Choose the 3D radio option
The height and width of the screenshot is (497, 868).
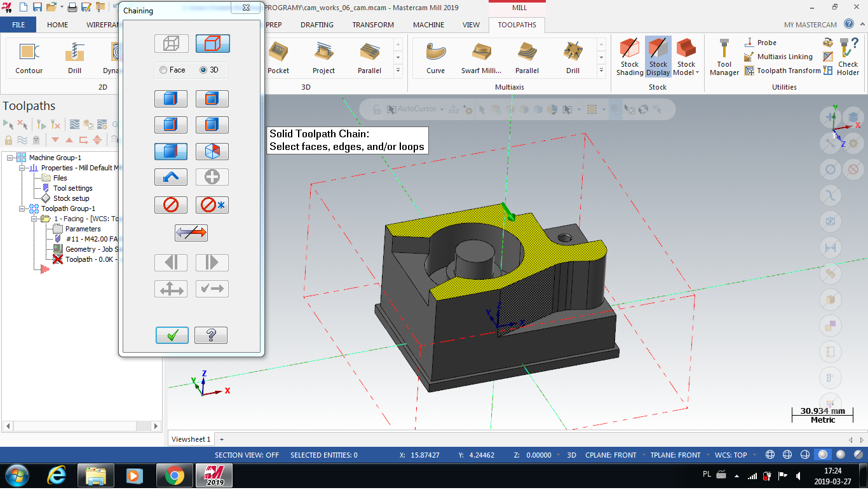[209, 70]
